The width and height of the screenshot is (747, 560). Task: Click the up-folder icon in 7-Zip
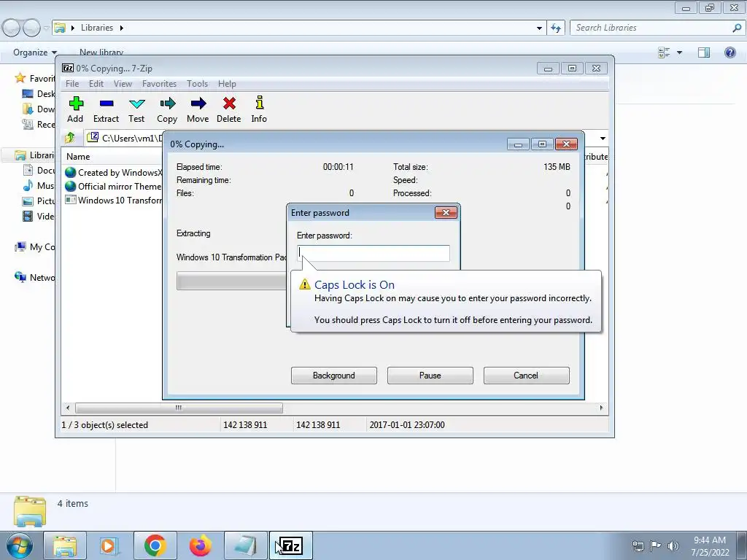click(70, 138)
